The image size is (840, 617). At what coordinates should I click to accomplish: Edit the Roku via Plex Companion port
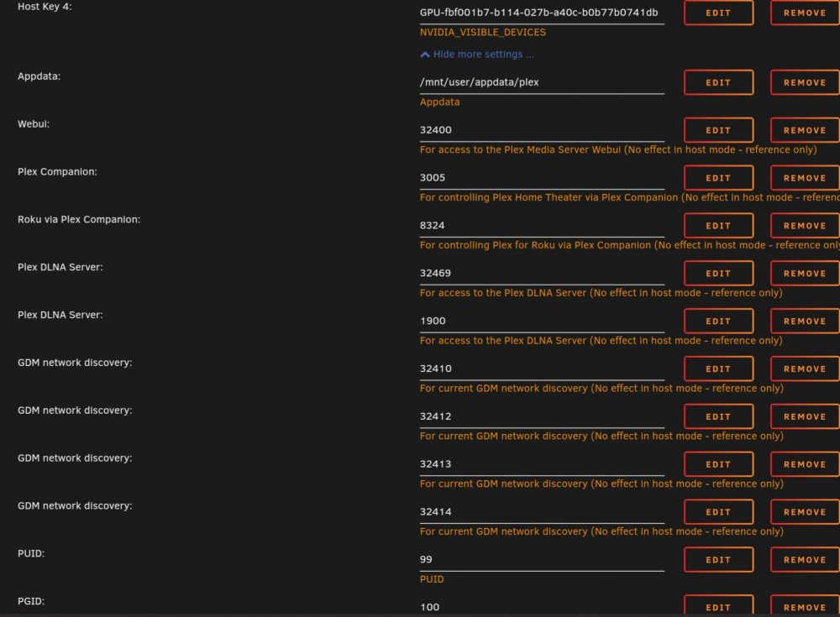tap(718, 226)
